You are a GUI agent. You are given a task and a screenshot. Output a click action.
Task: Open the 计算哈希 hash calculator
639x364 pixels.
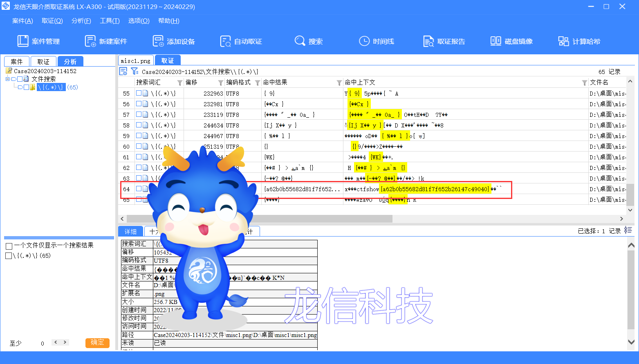point(579,41)
